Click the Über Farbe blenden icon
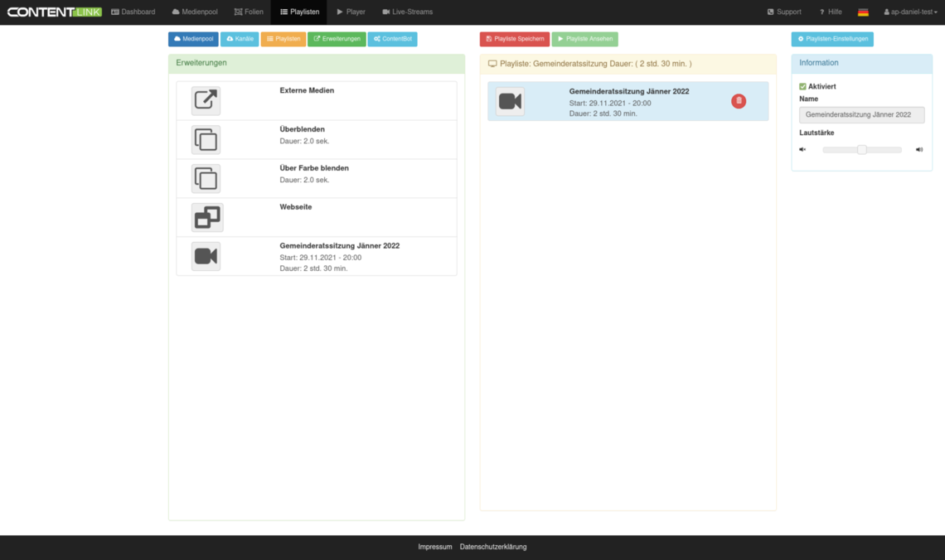The width and height of the screenshot is (945, 560). (x=206, y=179)
